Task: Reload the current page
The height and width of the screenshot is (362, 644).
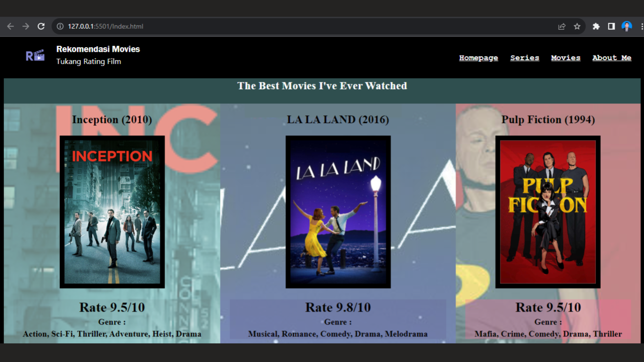Action: [41, 26]
